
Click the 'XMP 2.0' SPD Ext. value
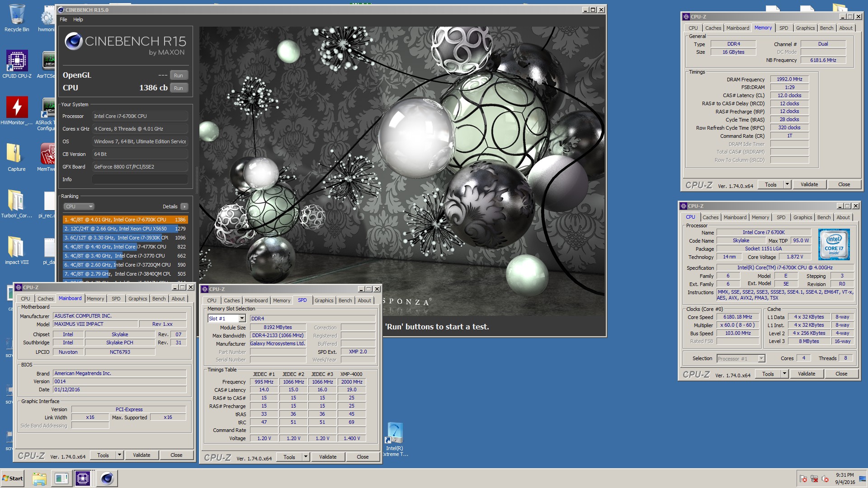pyautogui.click(x=358, y=352)
